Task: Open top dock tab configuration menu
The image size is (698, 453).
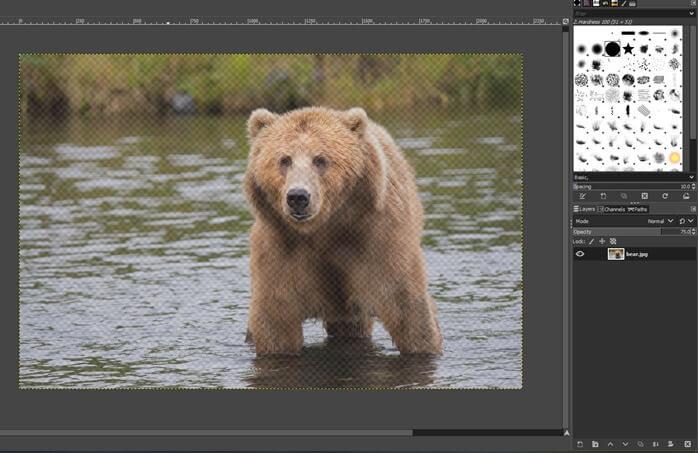Action: tap(693, 3)
